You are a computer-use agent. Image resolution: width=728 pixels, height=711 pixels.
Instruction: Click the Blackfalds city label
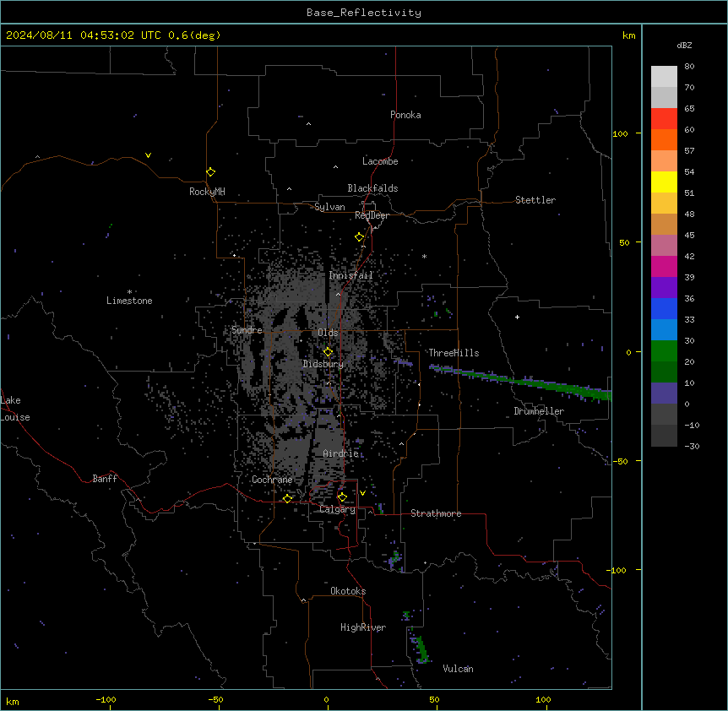372,188
